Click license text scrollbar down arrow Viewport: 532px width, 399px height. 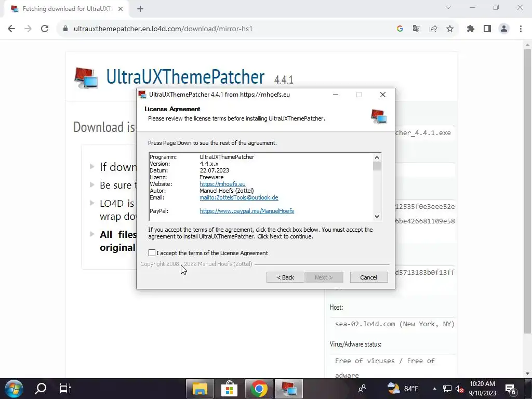(x=377, y=217)
